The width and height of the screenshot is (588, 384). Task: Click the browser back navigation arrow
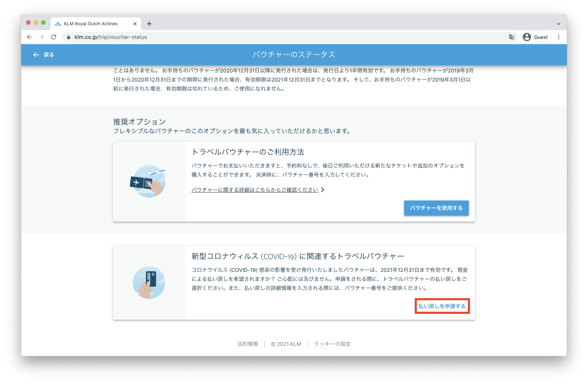pos(30,37)
